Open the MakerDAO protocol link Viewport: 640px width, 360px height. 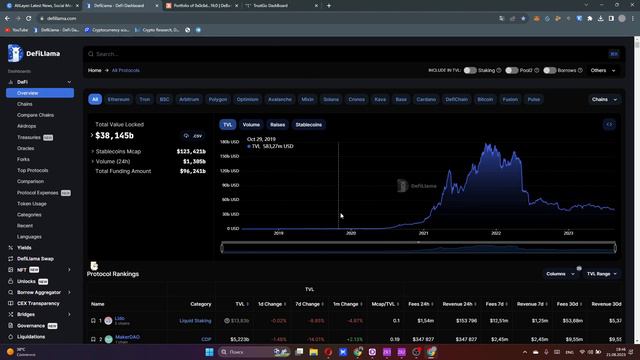coord(127,337)
